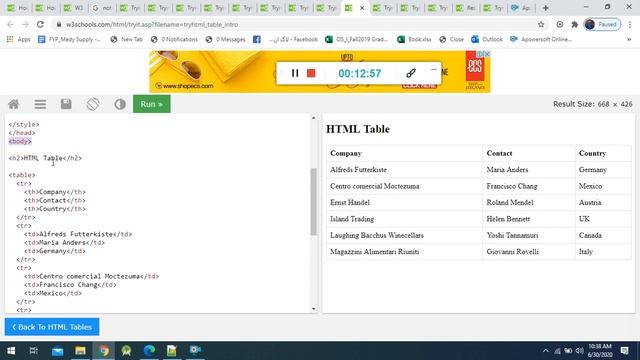Close the banner ad
Image resolution: width=640 pixels, height=360 pixels.
[487, 54]
